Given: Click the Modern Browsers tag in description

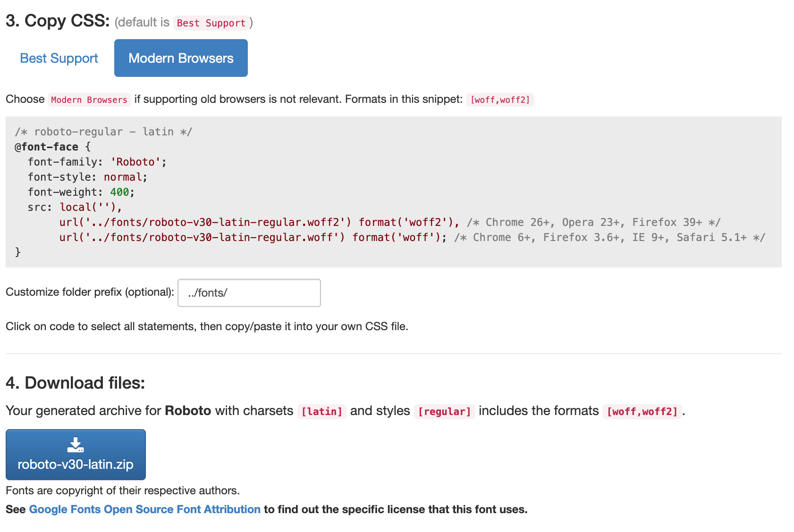Looking at the screenshot, I should [x=89, y=100].
